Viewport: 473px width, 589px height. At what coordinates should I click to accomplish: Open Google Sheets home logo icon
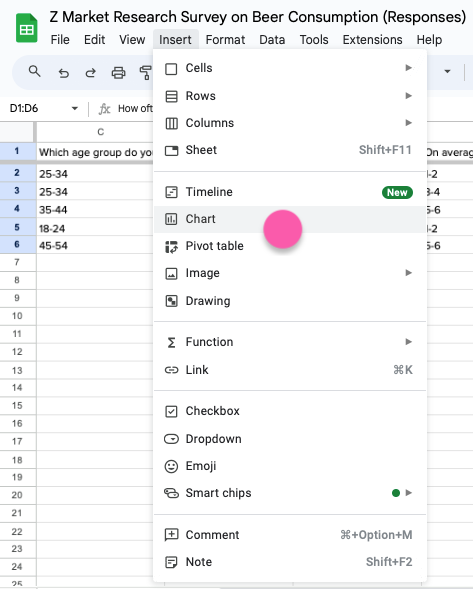point(27,28)
